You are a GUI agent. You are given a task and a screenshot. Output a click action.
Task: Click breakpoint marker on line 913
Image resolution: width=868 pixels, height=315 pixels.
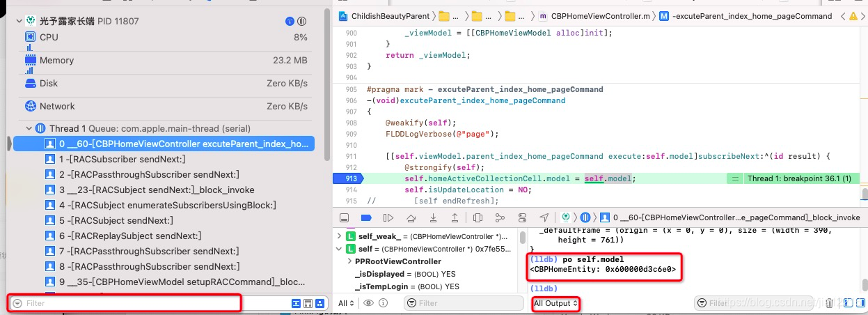[x=349, y=178]
